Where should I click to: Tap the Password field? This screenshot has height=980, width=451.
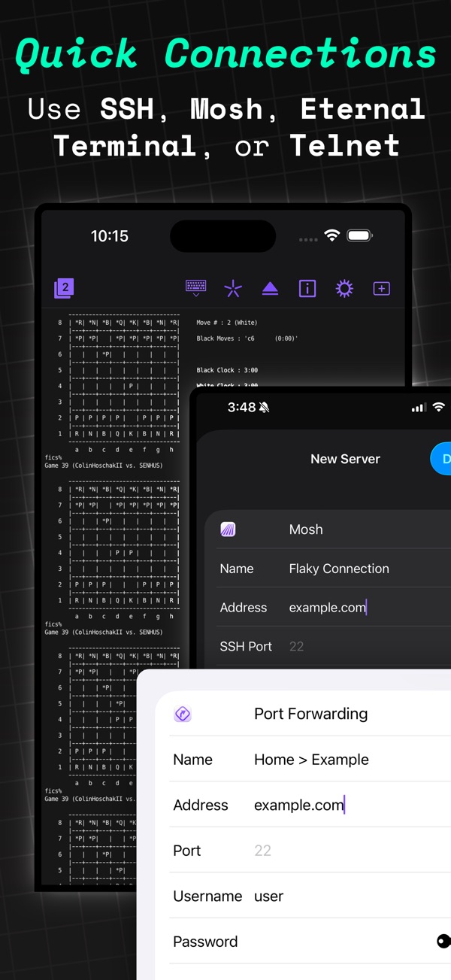[x=310, y=942]
